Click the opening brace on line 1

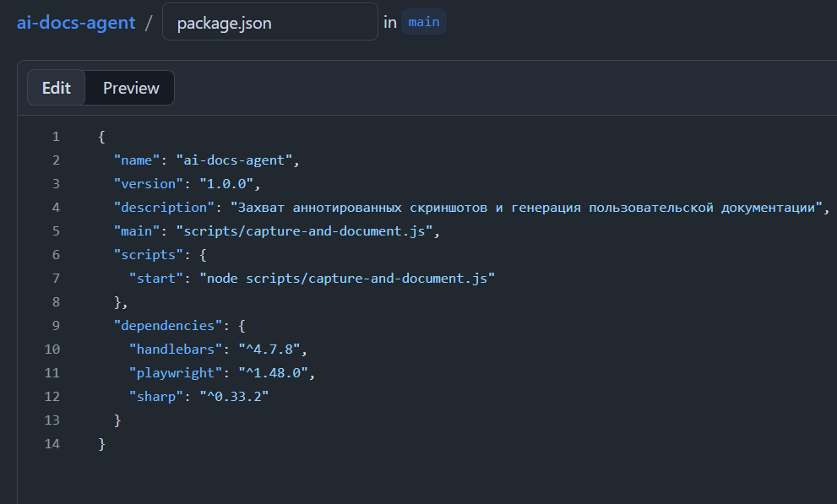pyautogui.click(x=102, y=137)
